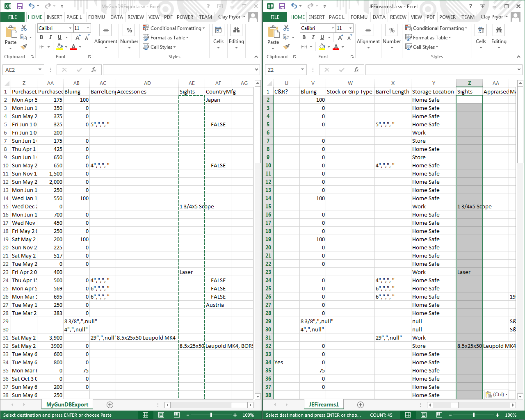
Task: Switch to Page Layout view in JEFirearms1
Action: (424, 415)
